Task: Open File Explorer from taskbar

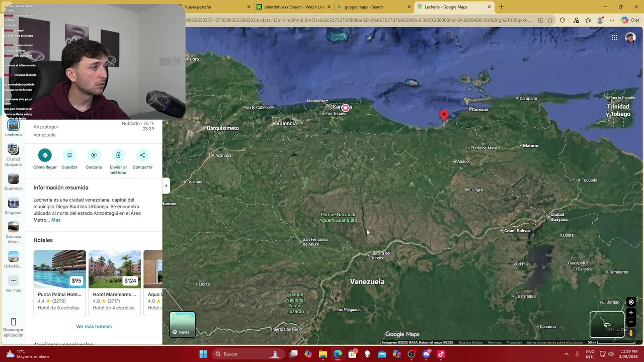Action: point(323,354)
